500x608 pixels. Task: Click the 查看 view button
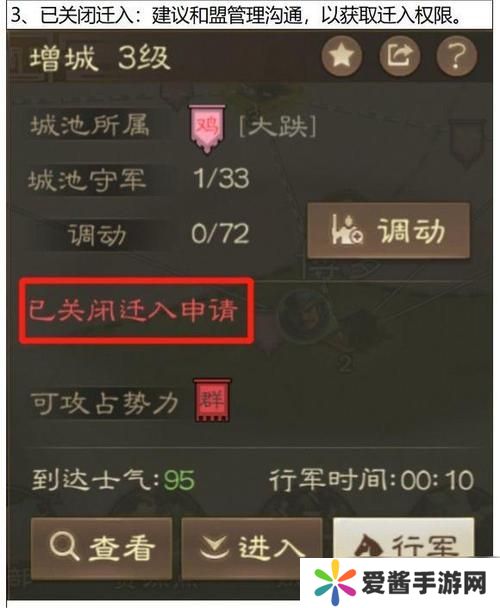[101, 548]
